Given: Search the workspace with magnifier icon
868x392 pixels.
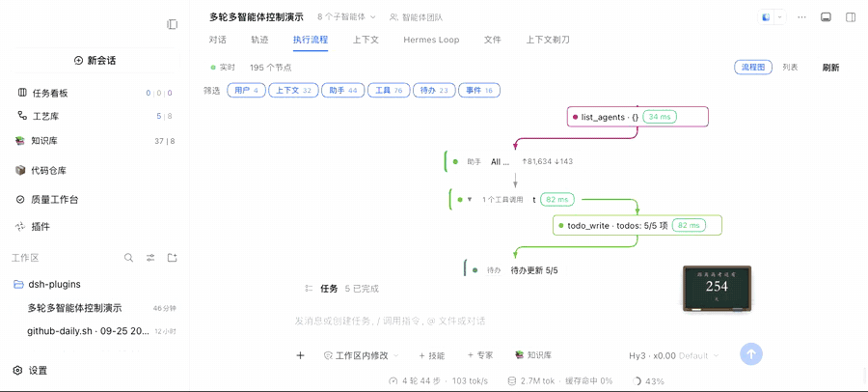Looking at the screenshot, I should 128,258.
